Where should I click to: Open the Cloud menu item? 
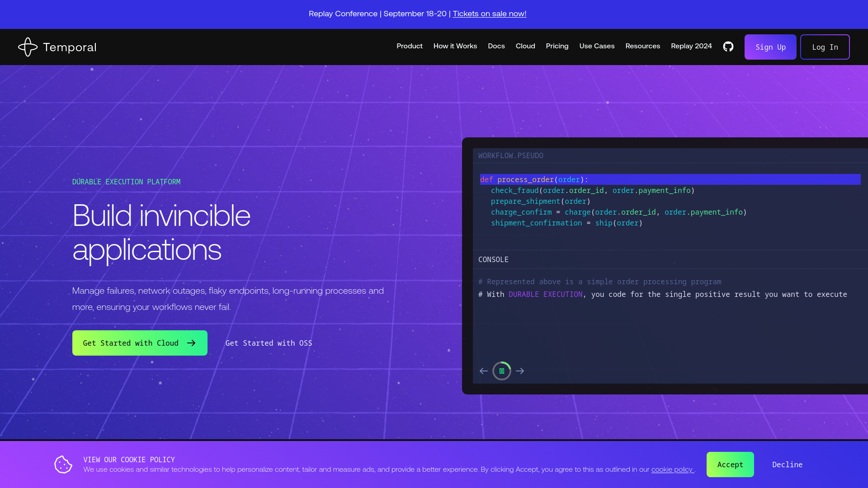(x=525, y=46)
